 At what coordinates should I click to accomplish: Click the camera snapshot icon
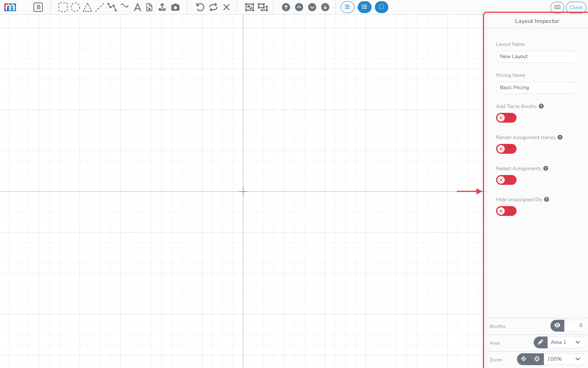tap(175, 7)
